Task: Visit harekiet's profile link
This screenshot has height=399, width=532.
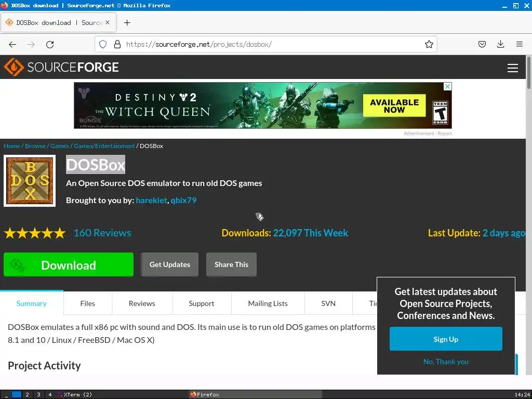Action: tap(151, 200)
